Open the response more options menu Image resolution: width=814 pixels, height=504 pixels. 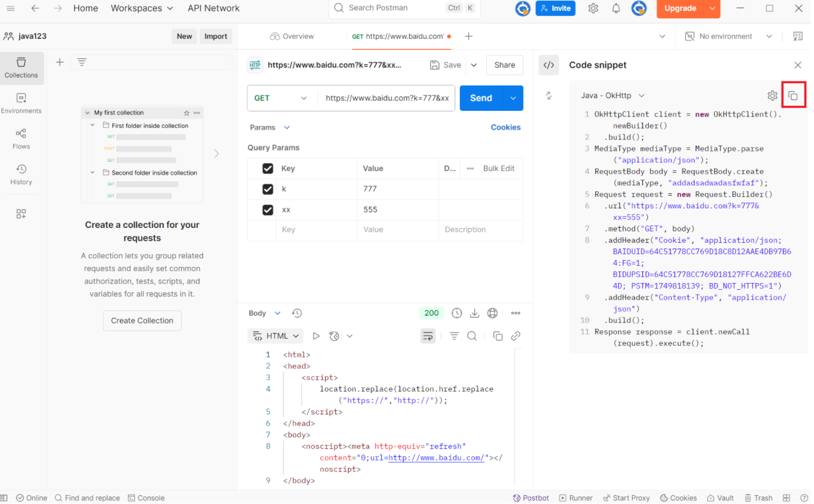point(515,313)
